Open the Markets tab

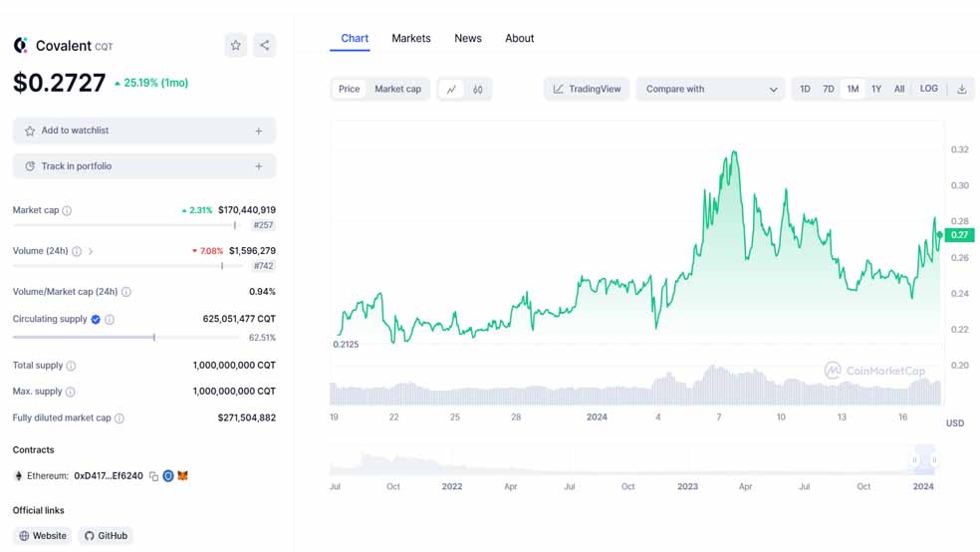410,39
